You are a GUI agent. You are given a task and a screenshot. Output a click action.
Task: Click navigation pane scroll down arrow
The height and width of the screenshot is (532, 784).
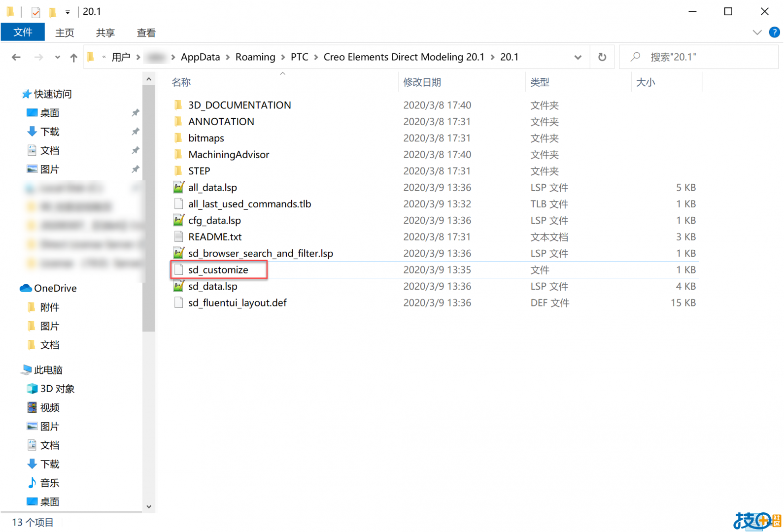[149, 506]
